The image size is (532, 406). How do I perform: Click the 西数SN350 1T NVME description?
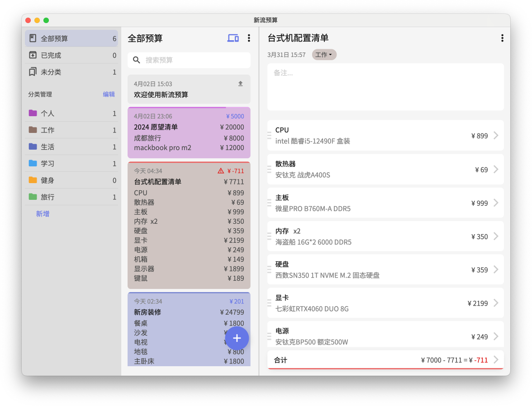(328, 275)
